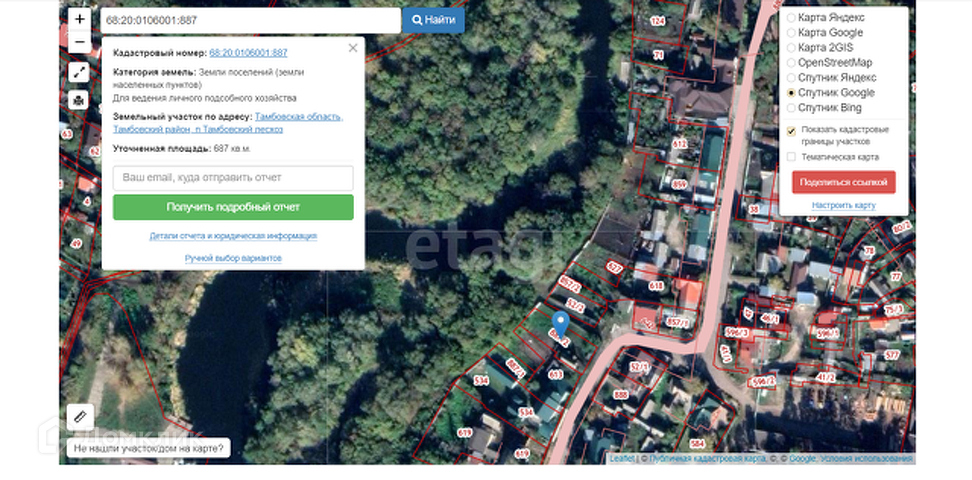Select the Карта Яндекс layer
Image resolution: width=972 pixels, height=480 pixels.
pos(791,18)
